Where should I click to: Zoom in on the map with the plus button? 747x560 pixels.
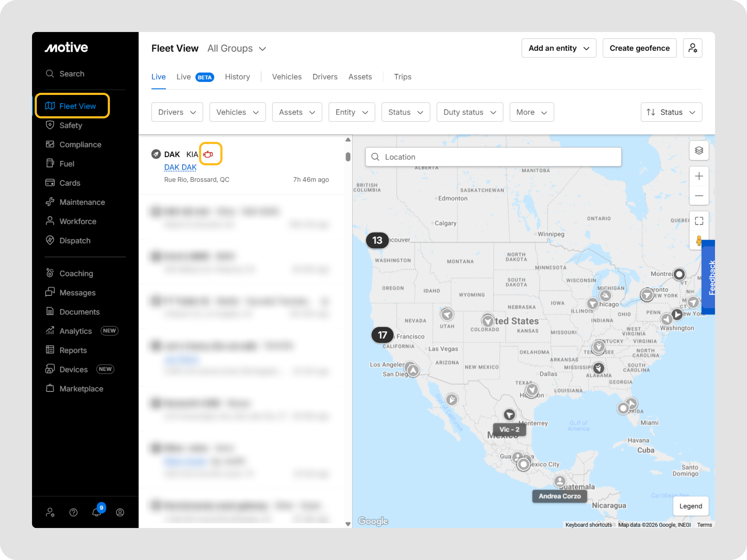699,176
